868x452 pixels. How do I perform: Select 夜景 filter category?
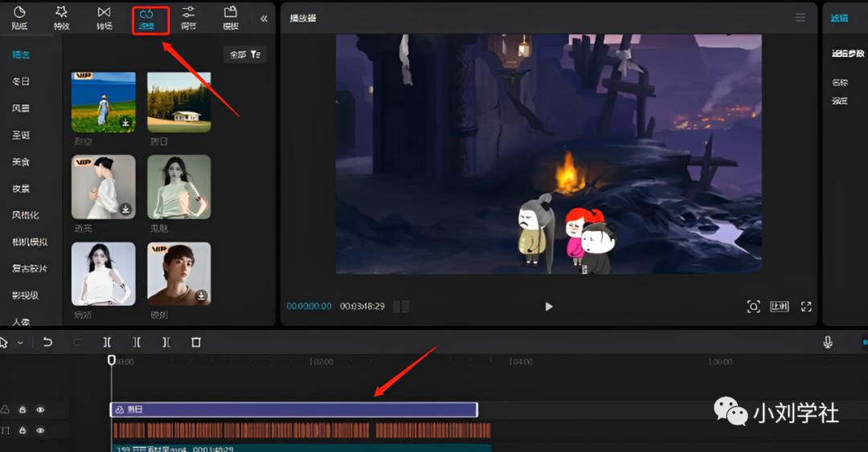tap(21, 189)
